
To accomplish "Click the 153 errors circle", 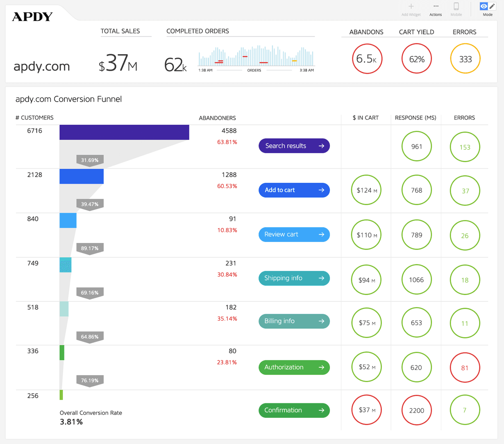I will coord(465,147).
